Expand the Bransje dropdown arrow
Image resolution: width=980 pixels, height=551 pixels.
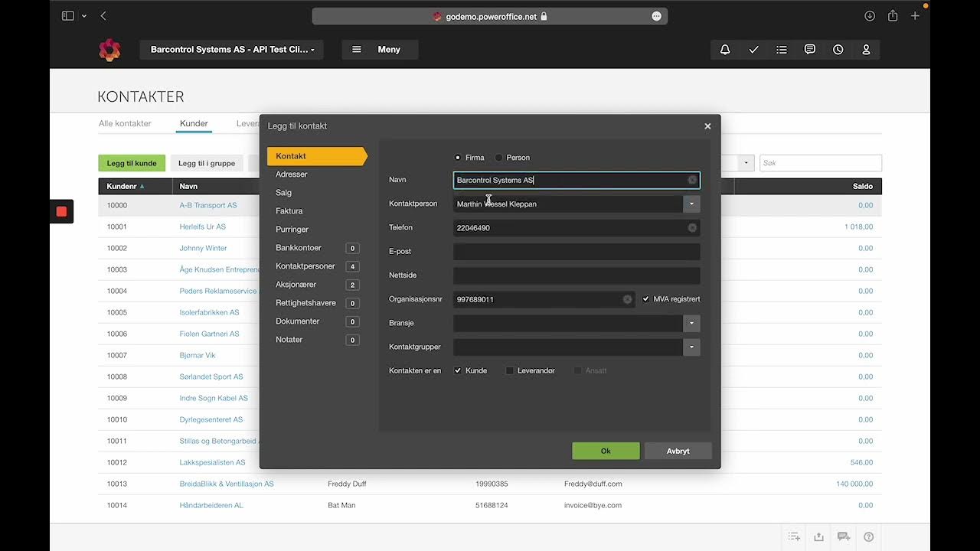point(691,323)
